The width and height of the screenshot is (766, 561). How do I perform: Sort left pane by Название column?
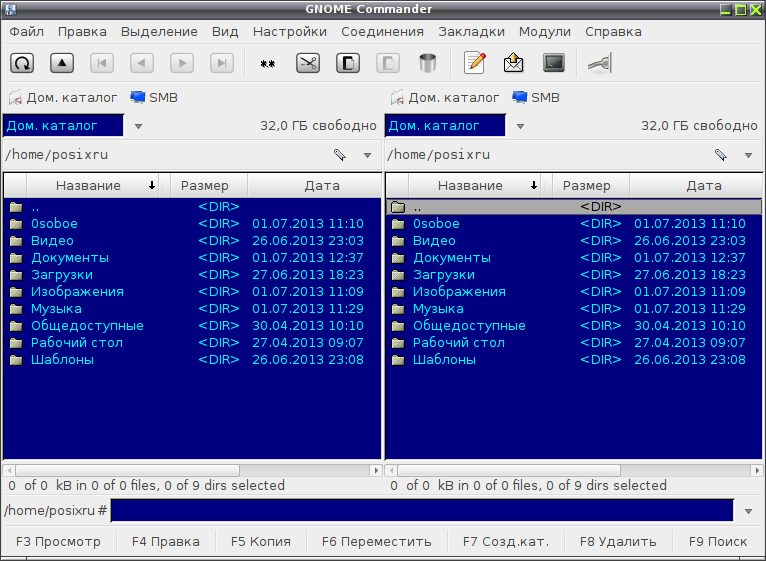click(x=93, y=186)
